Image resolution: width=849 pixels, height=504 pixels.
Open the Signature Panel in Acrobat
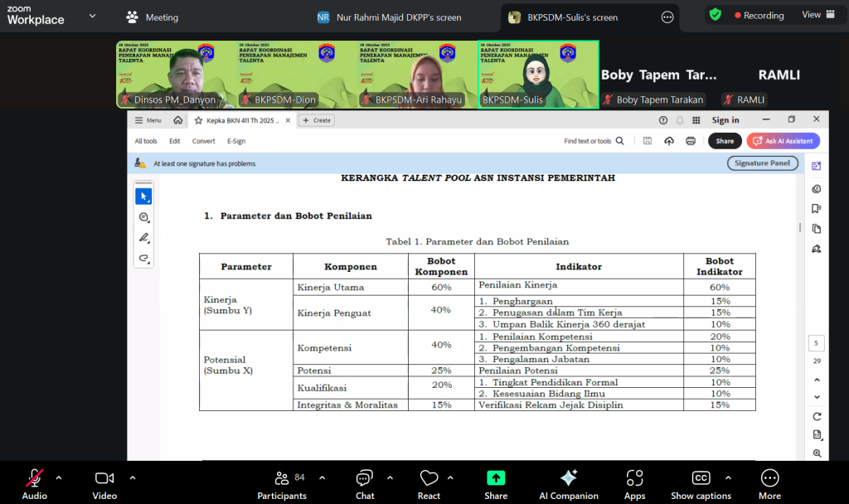click(x=763, y=163)
